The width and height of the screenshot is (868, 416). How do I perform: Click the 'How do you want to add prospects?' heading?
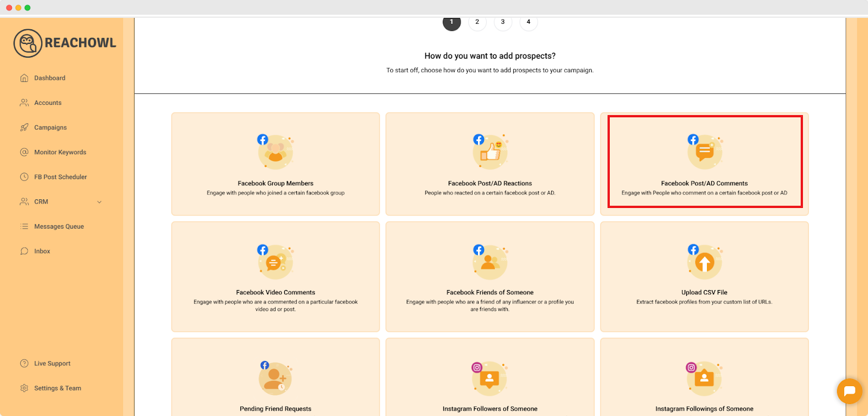(x=490, y=56)
